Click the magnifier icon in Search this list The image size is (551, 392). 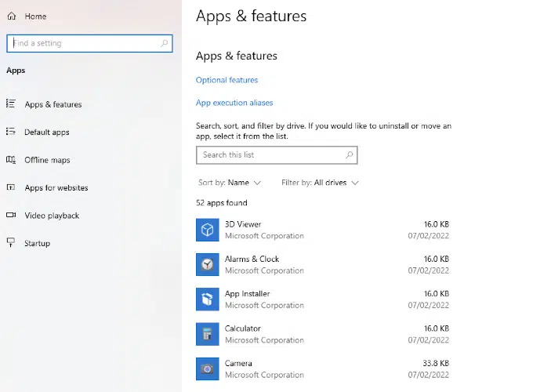[350, 155]
